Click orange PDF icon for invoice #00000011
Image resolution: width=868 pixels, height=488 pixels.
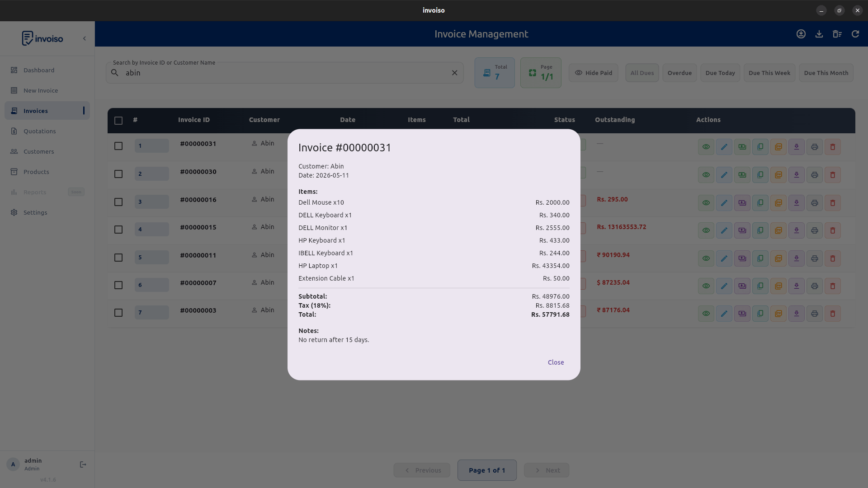[x=778, y=258]
